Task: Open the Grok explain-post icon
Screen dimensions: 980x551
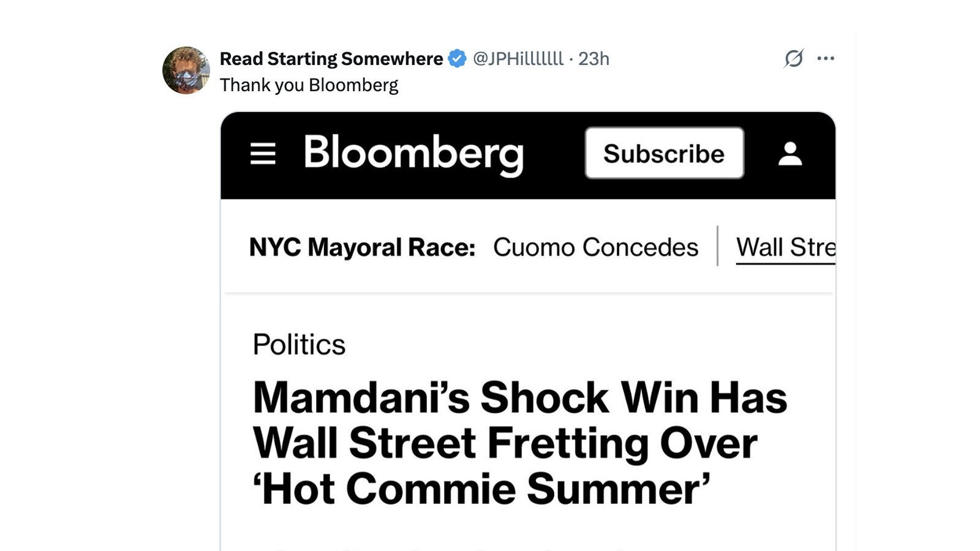Action: click(793, 59)
